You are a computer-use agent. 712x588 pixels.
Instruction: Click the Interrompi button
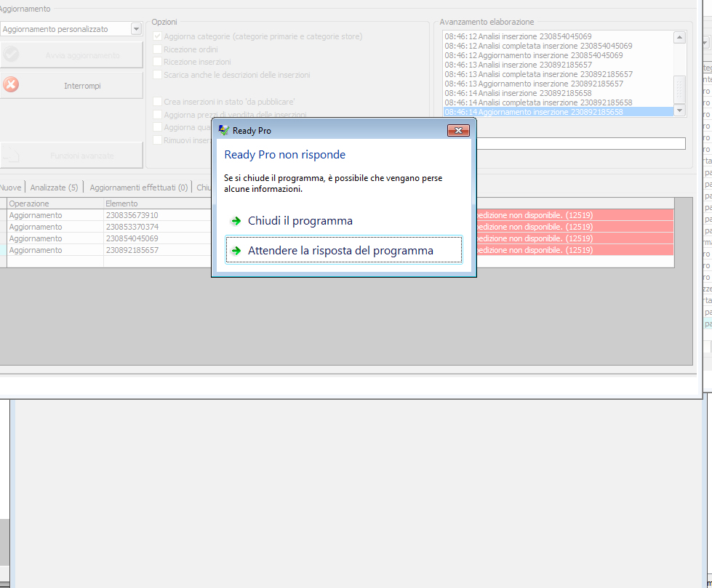tap(71, 85)
